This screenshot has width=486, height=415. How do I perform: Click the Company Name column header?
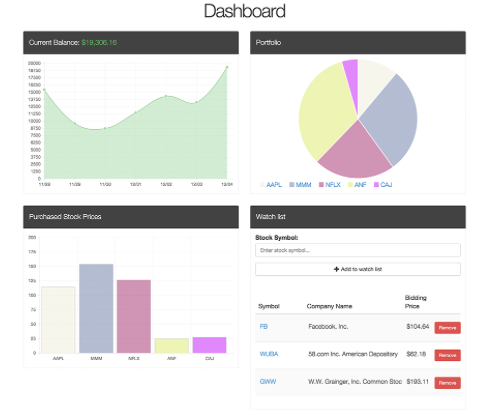[329, 306]
